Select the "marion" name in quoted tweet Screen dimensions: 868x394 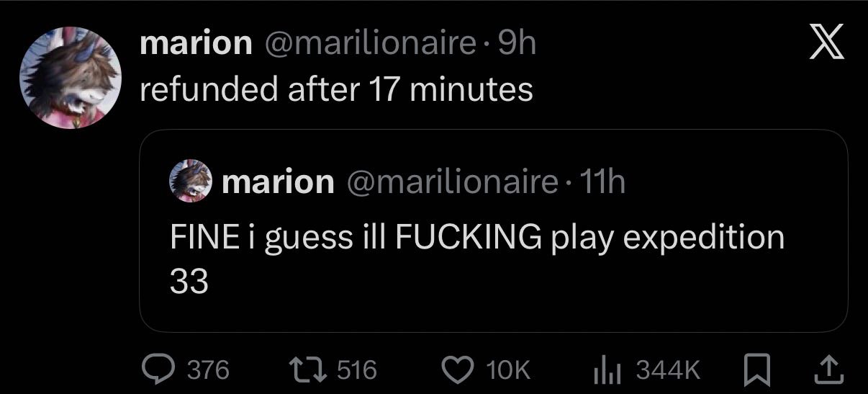click(x=279, y=182)
